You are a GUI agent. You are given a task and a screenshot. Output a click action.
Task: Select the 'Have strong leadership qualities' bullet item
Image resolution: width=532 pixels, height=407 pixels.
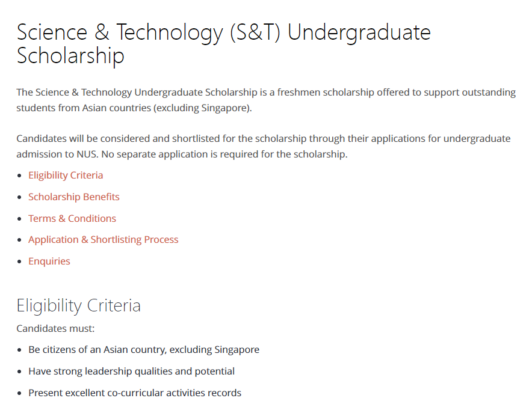click(x=131, y=371)
